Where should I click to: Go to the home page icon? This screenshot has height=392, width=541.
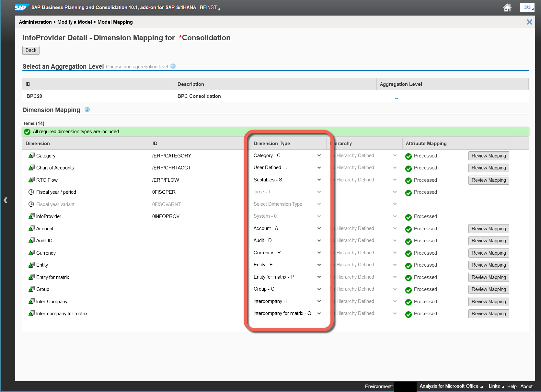[x=507, y=7]
